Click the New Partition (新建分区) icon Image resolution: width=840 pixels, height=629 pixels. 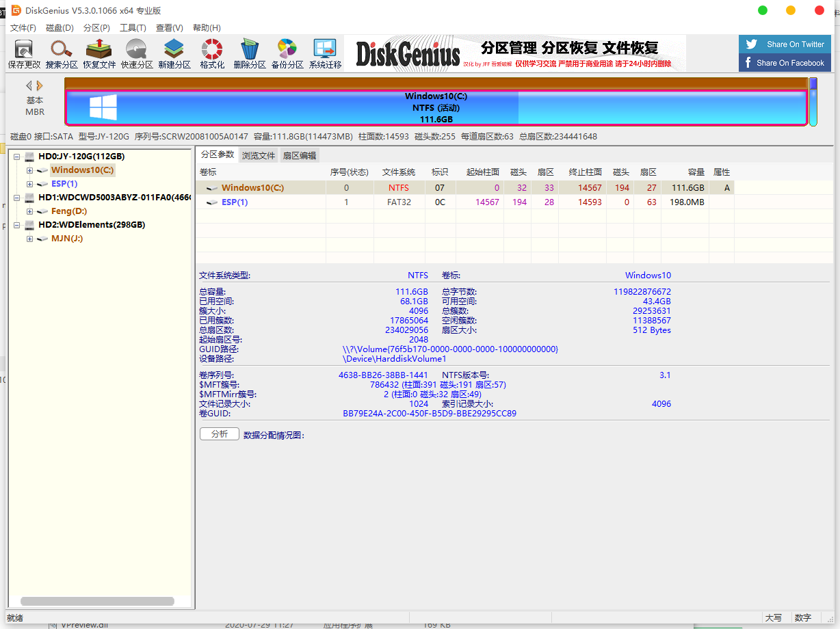174,54
